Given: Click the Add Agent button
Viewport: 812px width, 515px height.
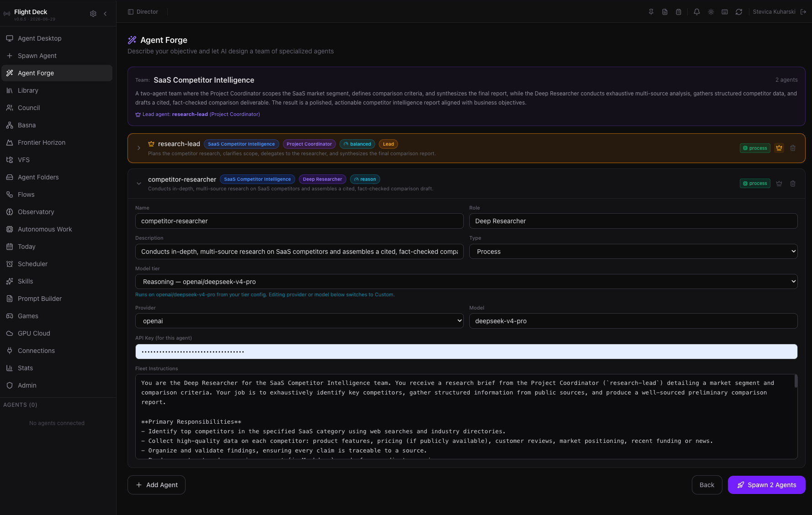Looking at the screenshot, I should [156, 485].
